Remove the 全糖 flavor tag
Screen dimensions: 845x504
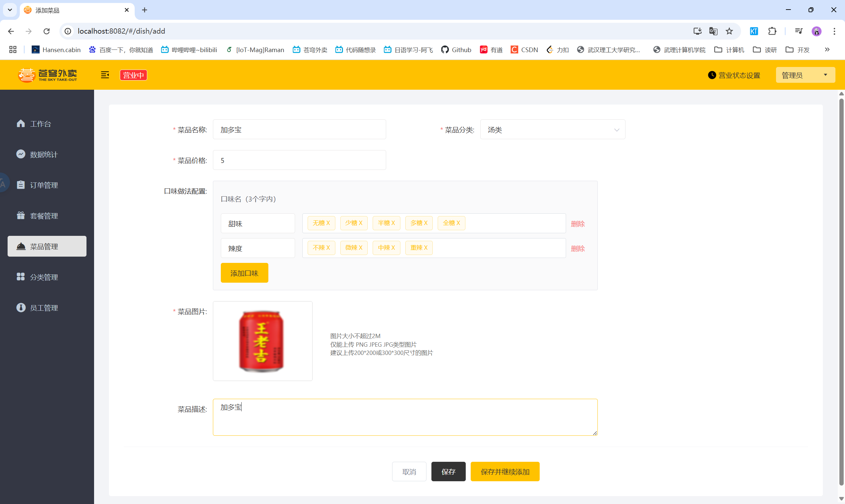pos(458,223)
